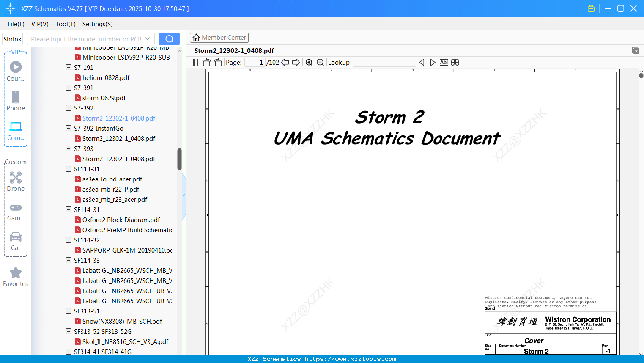Collapse the SF114-31 folder

(69, 209)
